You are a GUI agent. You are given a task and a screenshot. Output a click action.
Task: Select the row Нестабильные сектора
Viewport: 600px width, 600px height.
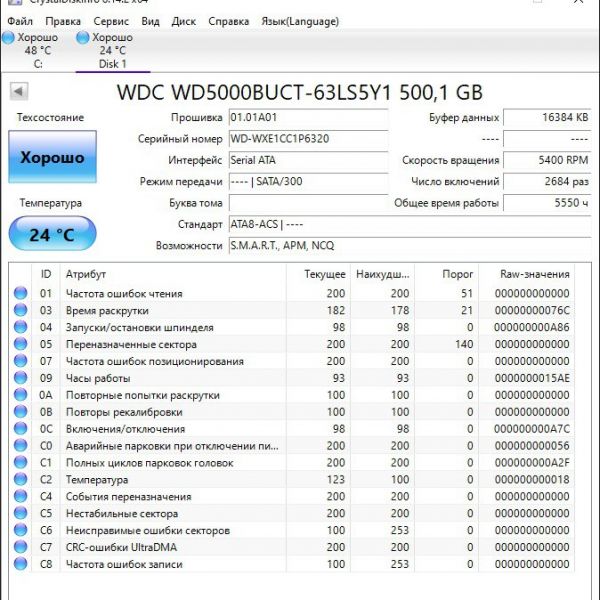pos(292,513)
